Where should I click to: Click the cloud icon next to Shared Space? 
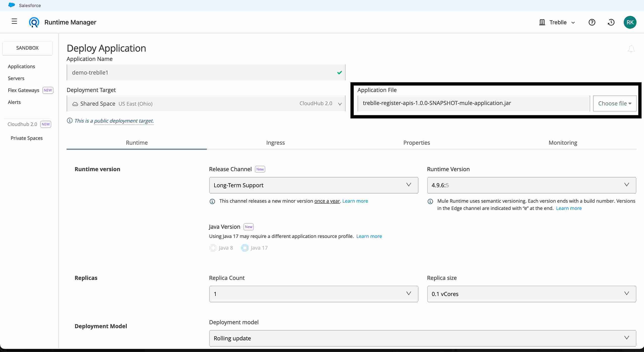pos(75,104)
